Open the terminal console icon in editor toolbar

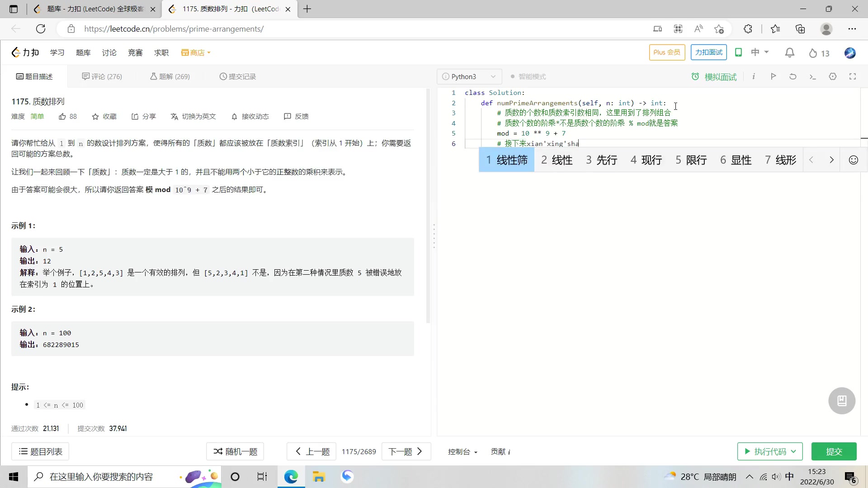click(813, 76)
